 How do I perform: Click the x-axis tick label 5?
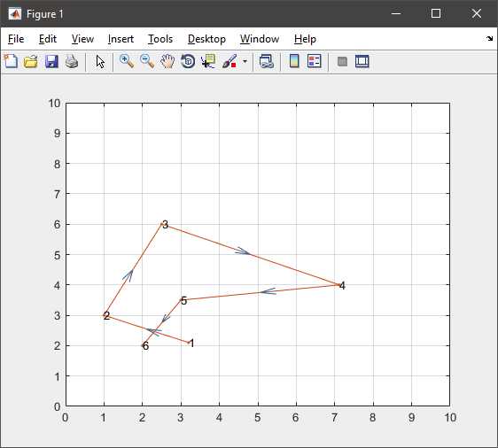pos(258,418)
